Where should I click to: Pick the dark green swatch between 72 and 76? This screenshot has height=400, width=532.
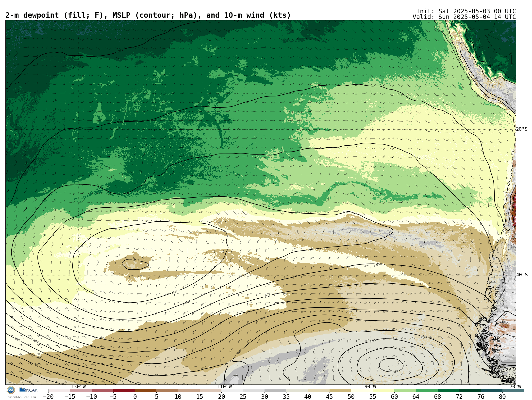click(x=470, y=391)
